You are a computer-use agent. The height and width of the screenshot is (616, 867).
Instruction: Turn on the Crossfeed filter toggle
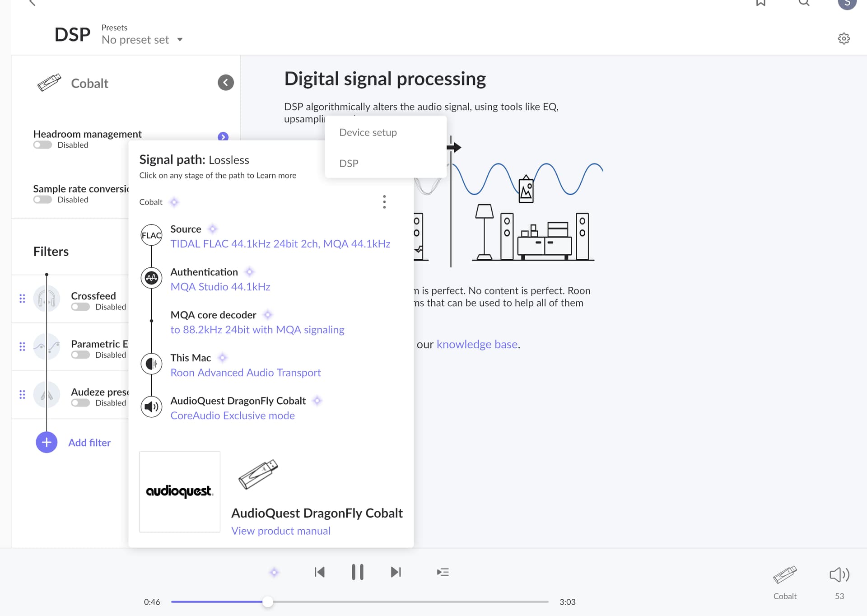80,307
